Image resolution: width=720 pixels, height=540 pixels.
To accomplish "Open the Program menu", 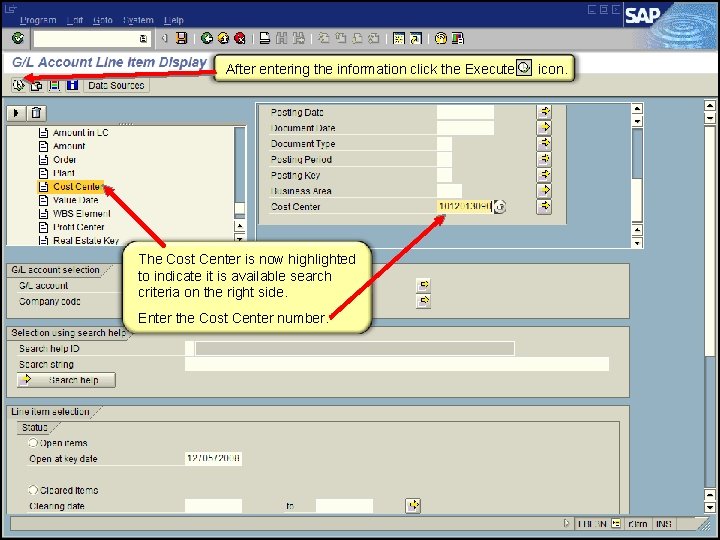I will point(38,20).
